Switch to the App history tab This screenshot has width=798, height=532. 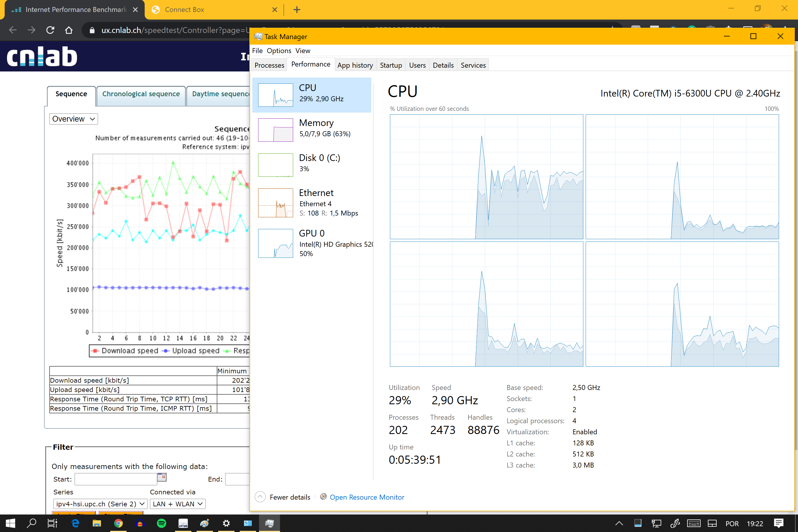click(x=355, y=65)
